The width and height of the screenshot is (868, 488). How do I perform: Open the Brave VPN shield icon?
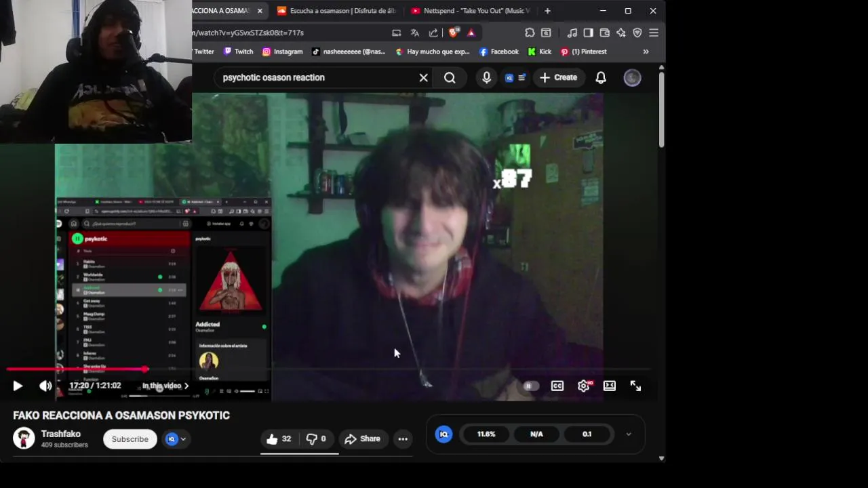coord(637,33)
